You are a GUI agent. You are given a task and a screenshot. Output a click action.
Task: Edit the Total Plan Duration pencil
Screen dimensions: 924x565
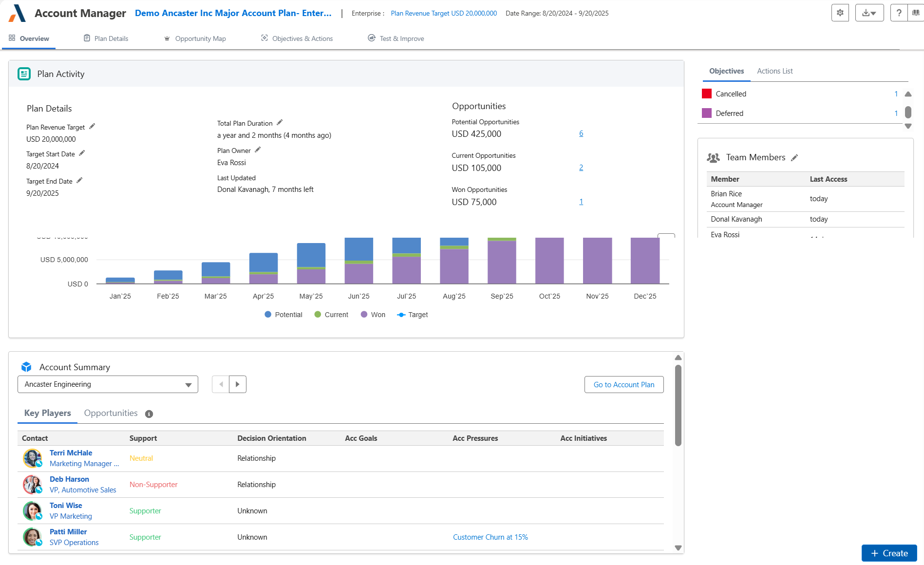pos(280,123)
